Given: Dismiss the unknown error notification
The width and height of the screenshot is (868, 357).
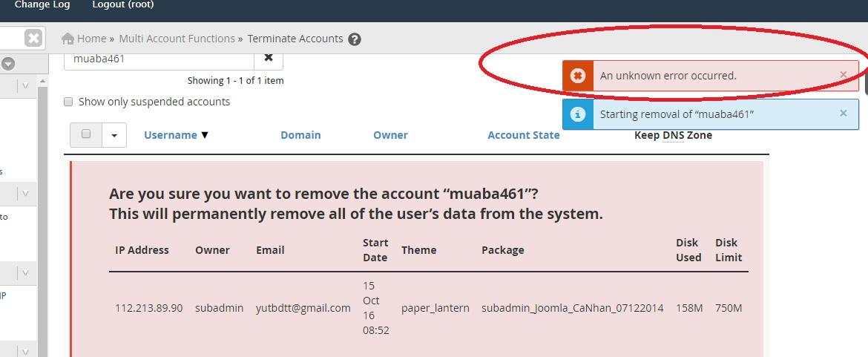Looking at the screenshot, I should coord(843,75).
